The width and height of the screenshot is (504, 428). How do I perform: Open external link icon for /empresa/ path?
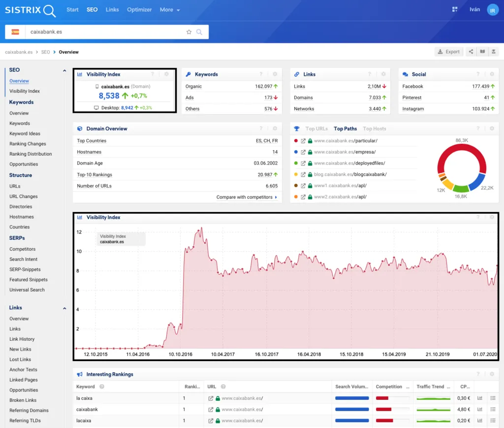click(303, 152)
